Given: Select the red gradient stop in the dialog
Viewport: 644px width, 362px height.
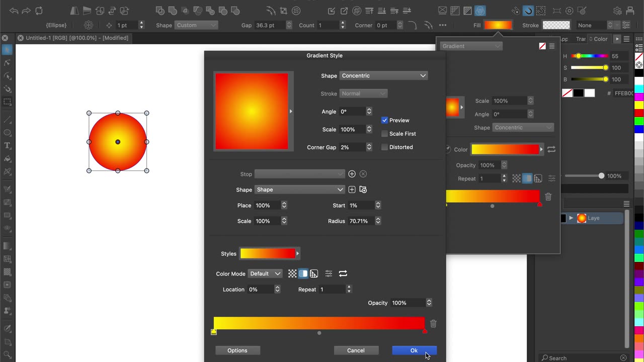Looking at the screenshot, I should 425,331.
